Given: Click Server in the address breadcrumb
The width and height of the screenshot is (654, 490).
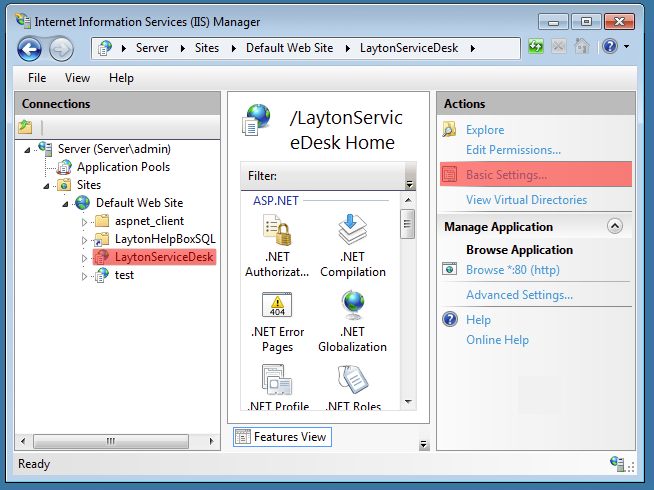Looking at the screenshot, I should click(152, 48).
